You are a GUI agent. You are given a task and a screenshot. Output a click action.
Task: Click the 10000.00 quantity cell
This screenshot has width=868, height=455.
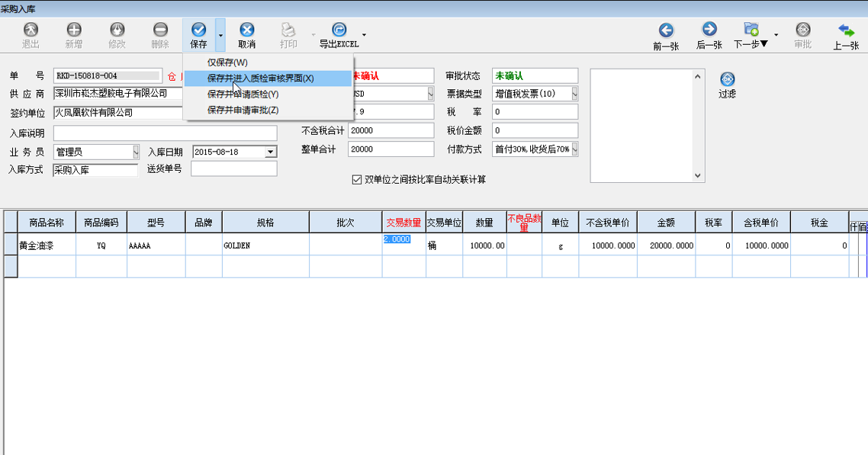tap(485, 245)
